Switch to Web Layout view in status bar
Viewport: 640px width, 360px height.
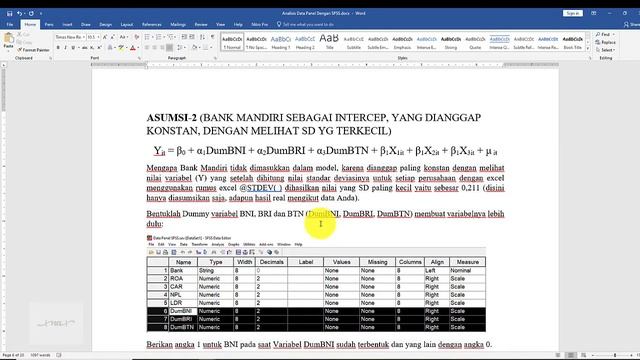pos(584,355)
